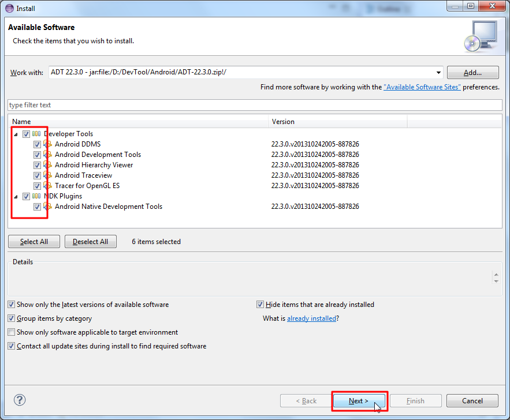This screenshot has width=510, height=420.
Task: Uncheck the NDK Plugins category checkbox
Action: coord(27,196)
